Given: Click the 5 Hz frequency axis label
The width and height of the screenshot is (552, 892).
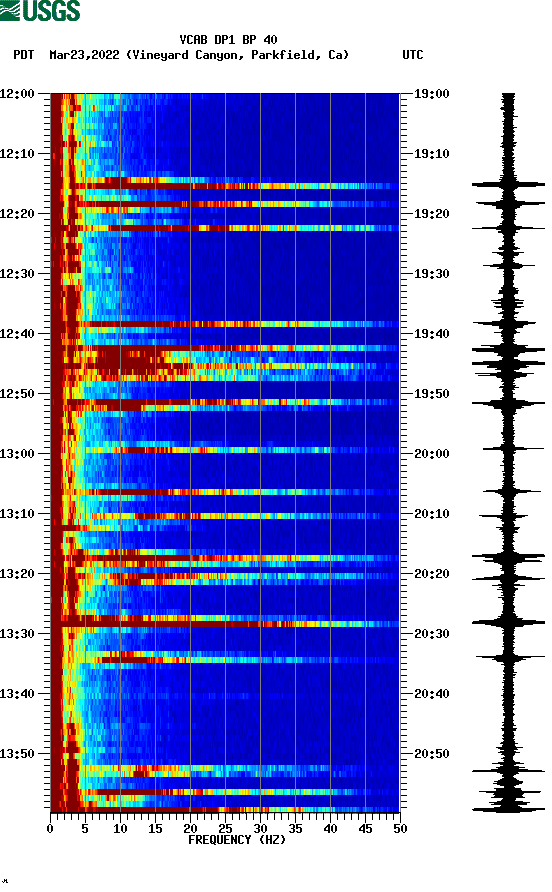Looking at the screenshot, I should coord(85,829).
